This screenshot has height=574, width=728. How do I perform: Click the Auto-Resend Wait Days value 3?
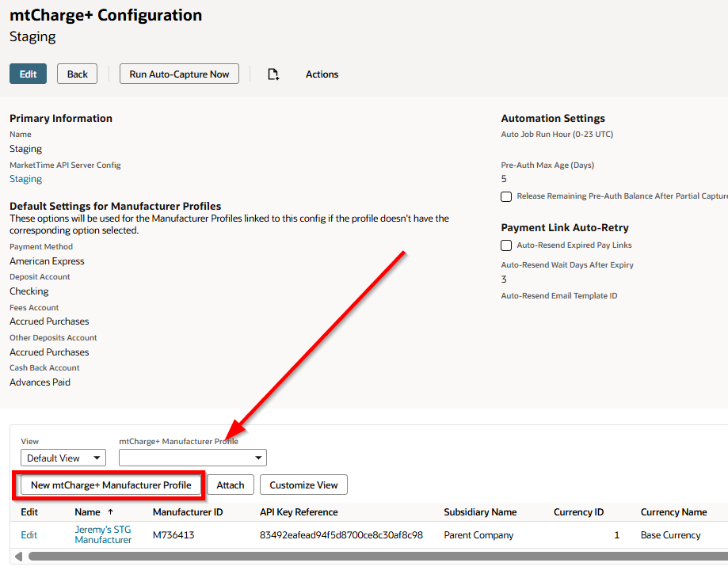click(504, 279)
